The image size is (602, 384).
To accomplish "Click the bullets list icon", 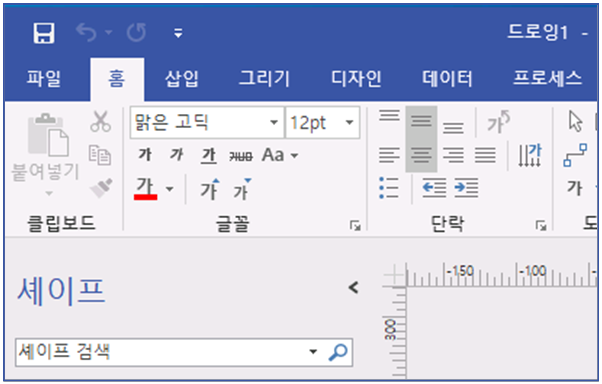I will click(x=389, y=188).
